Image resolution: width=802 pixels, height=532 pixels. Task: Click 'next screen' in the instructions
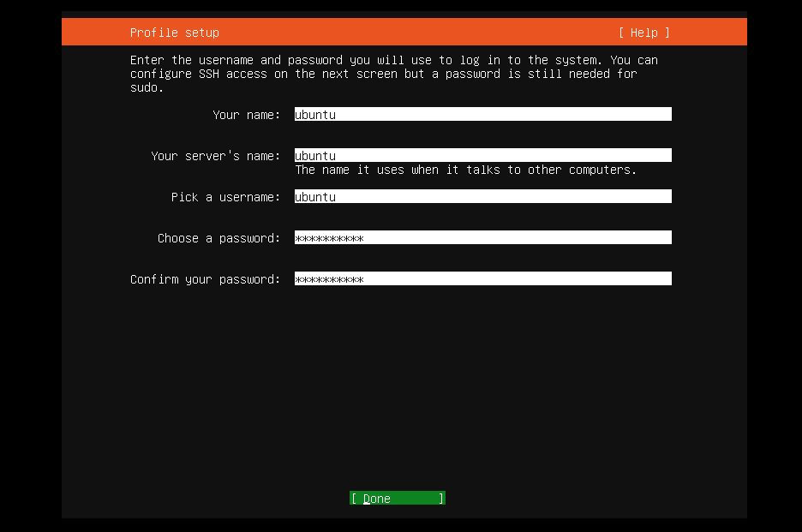359,74
